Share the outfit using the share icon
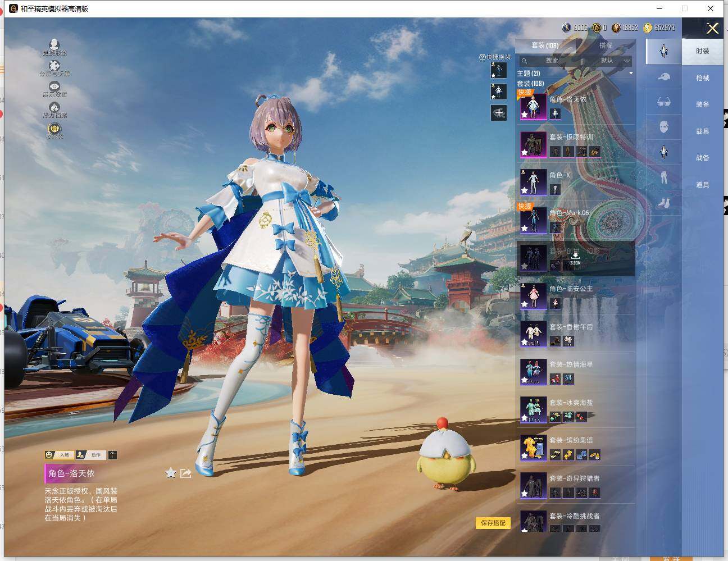Image resolution: width=728 pixels, height=561 pixels. (x=186, y=473)
